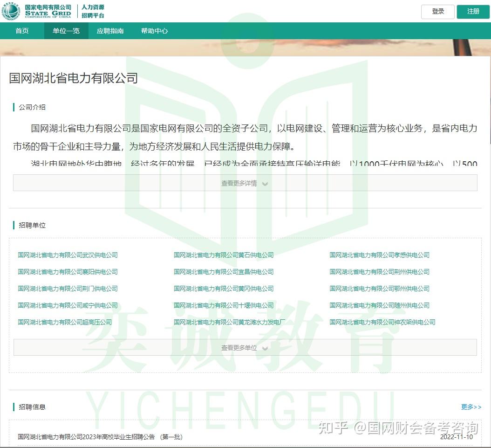
Task: Open 黄石供电公司 link
Action: [x=224, y=255]
